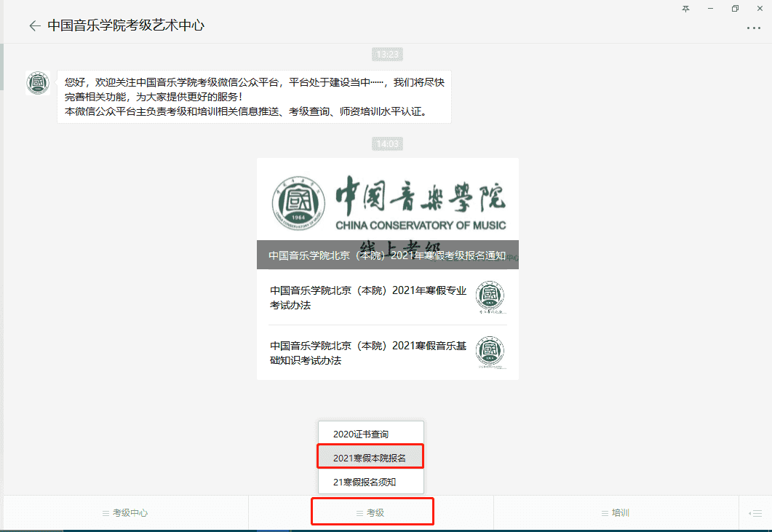772x532 pixels.
Task: Open the 2021年寒假考级报名通知 headline link
Action: point(387,255)
